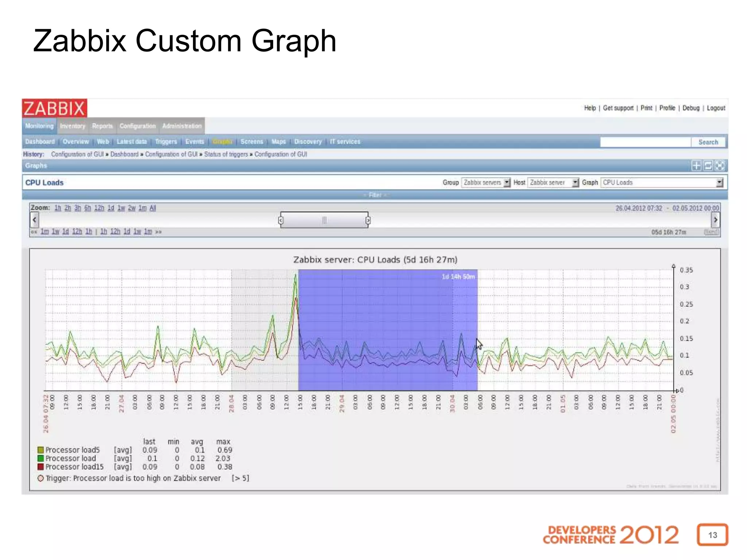
Task: Set zoom to 2h
Action: point(67,208)
